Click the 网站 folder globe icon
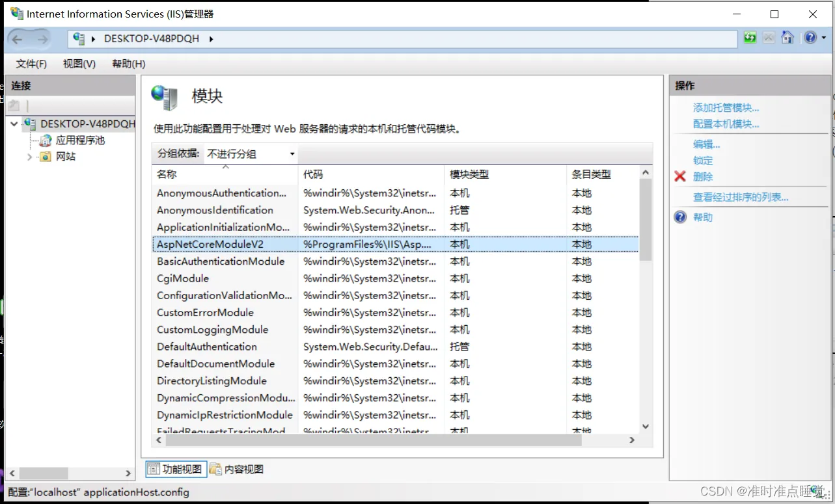This screenshot has width=835, height=504. (46, 157)
